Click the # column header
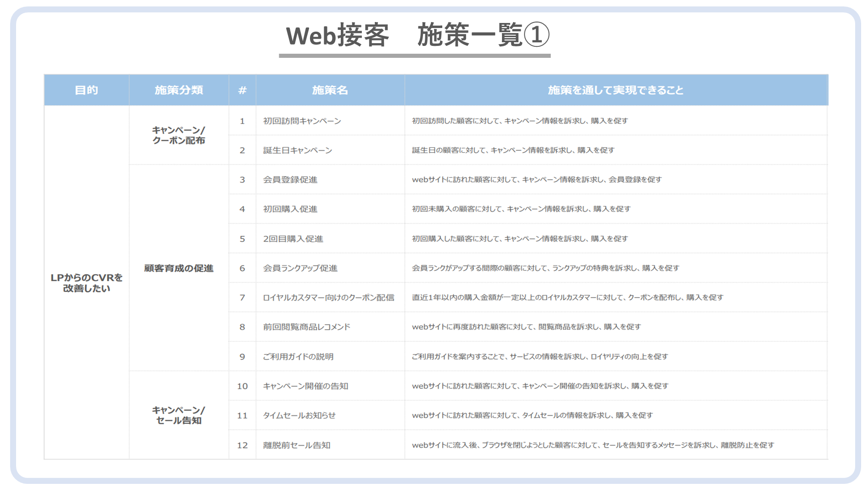This screenshot has width=868, height=488. pyautogui.click(x=242, y=90)
